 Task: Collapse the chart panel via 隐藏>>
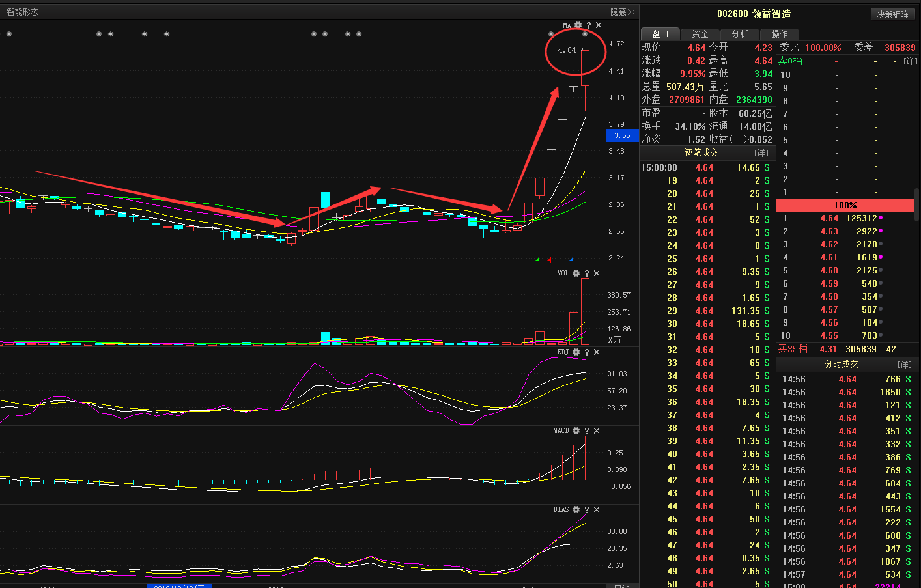[x=623, y=12]
